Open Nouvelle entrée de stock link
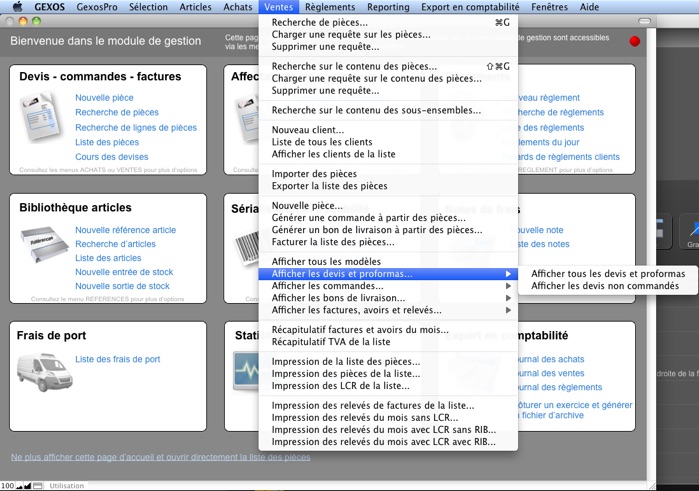Screen dimensions: 699x491 (x=124, y=272)
